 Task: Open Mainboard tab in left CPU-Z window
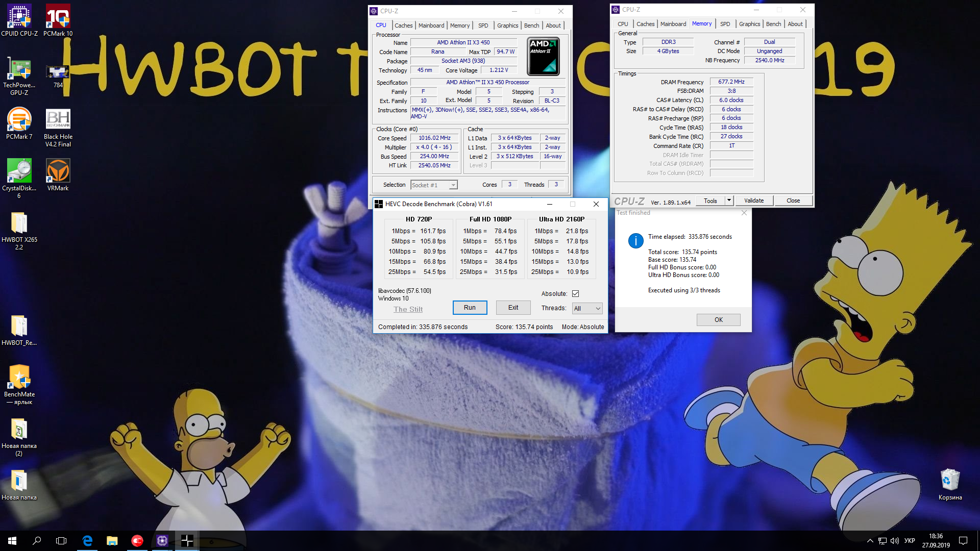431,26
